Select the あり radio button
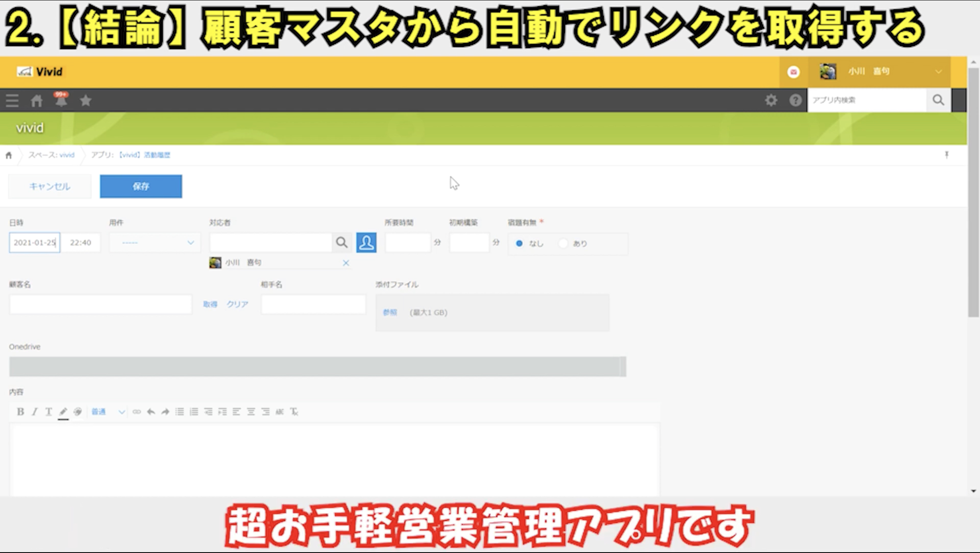The width and height of the screenshot is (980, 553). coord(563,243)
